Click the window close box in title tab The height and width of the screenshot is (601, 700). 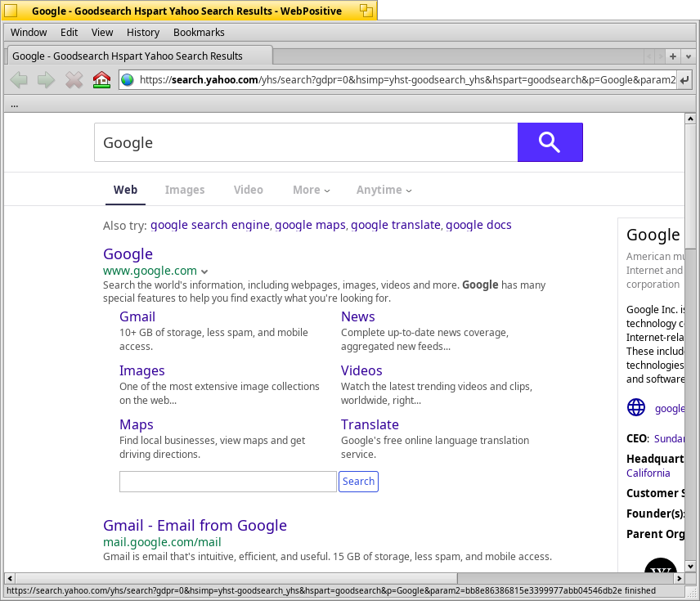click(x=11, y=11)
